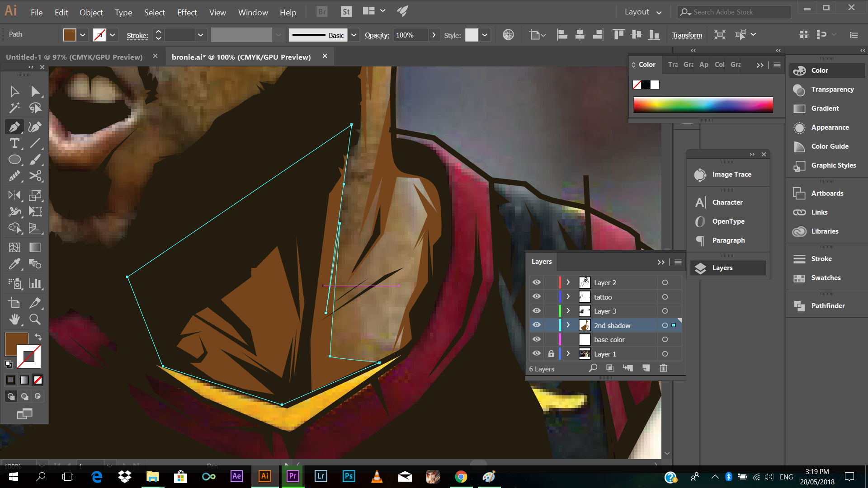Select the Gradient tool
The image size is (868, 488).
tap(35, 247)
